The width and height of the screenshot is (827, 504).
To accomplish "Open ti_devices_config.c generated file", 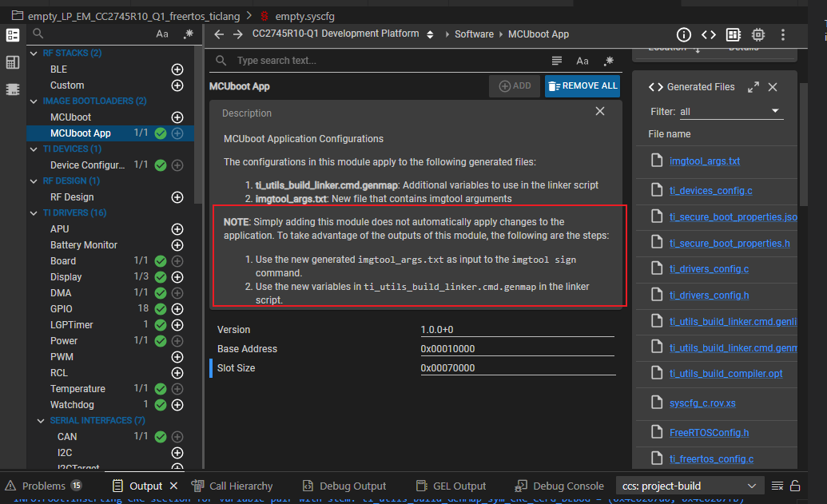I will 710,191.
